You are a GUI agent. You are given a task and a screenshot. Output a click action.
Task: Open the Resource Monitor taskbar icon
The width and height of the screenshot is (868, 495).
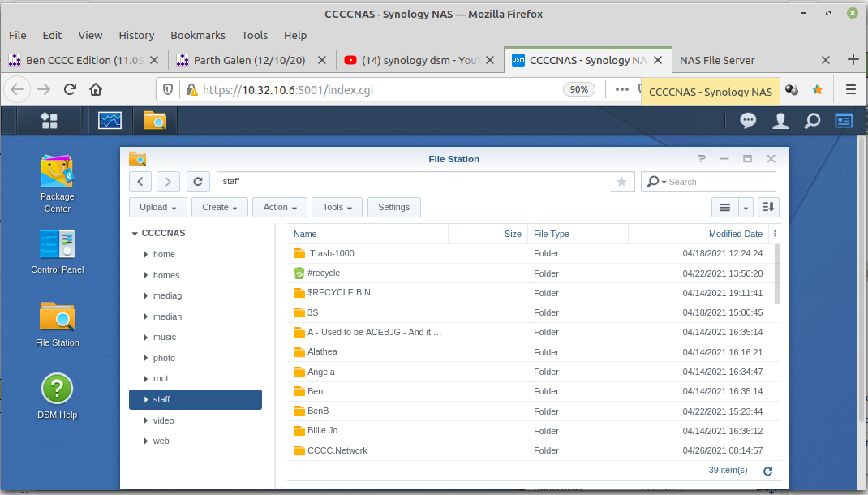[x=110, y=121]
